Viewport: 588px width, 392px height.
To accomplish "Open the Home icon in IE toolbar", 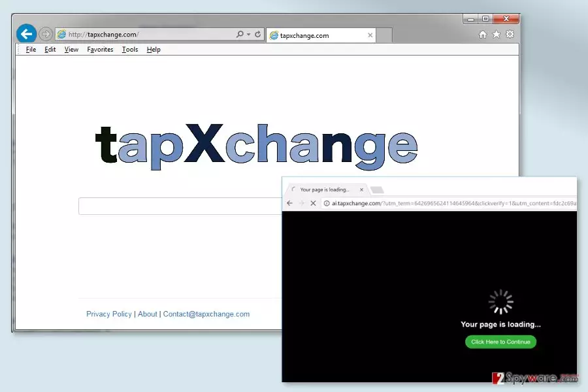I will click(483, 35).
